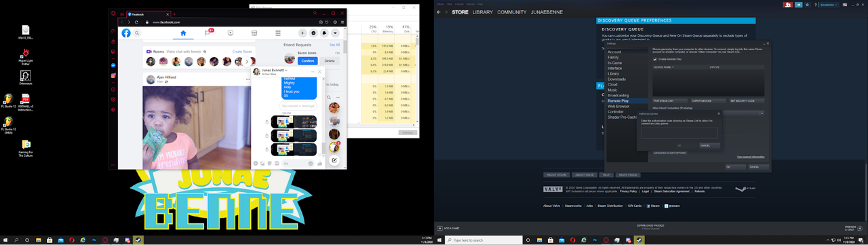The width and height of the screenshot is (868, 245).
Task: Open new tab in Opera with plus
Action: [x=174, y=14]
